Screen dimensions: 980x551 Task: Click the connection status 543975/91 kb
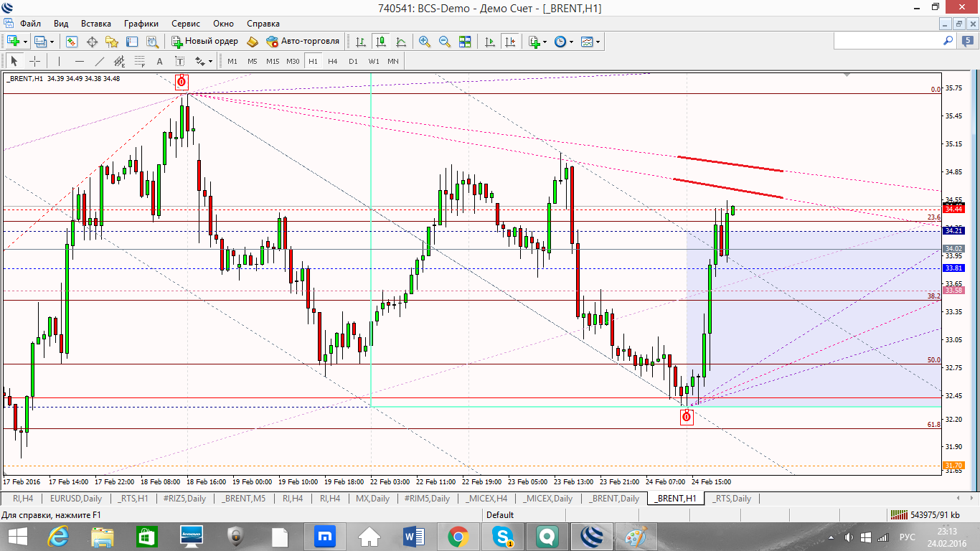click(925, 514)
